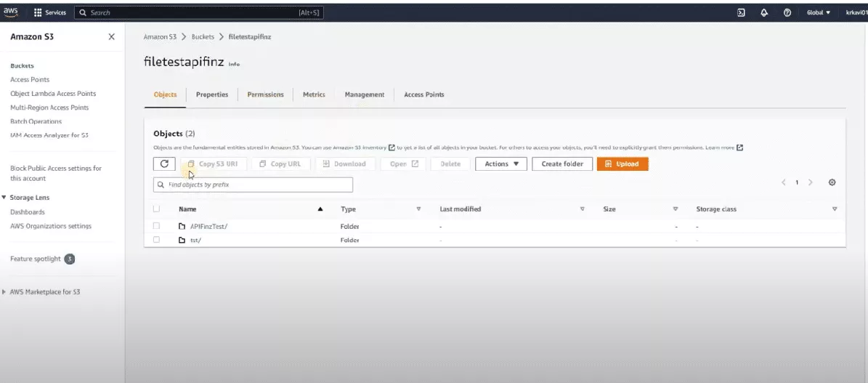
Task: Switch to the Metrics tab
Action: 314,94
